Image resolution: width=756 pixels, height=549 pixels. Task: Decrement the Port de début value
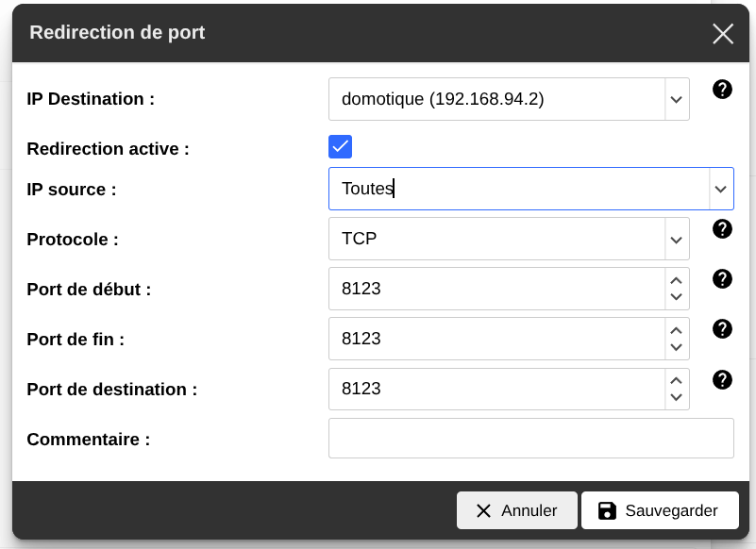tap(676, 297)
